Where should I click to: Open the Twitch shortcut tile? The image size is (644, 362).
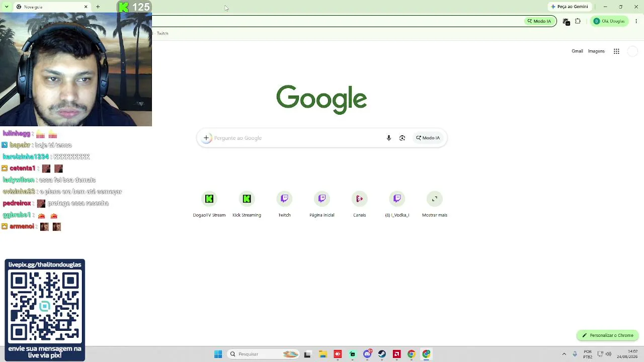[284, 204]
